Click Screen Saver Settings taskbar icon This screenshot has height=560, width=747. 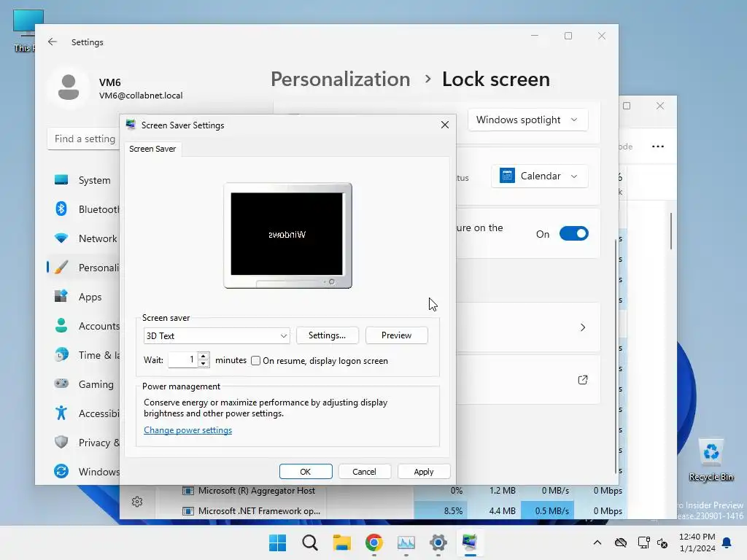click(x=470, y=542)
